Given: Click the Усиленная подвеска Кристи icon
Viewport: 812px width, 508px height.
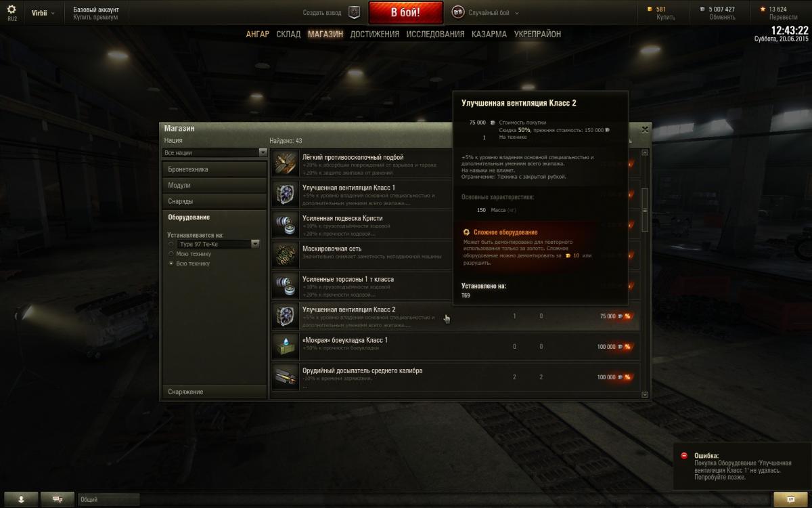Looking at the screenshot, I should pos(284,224).
